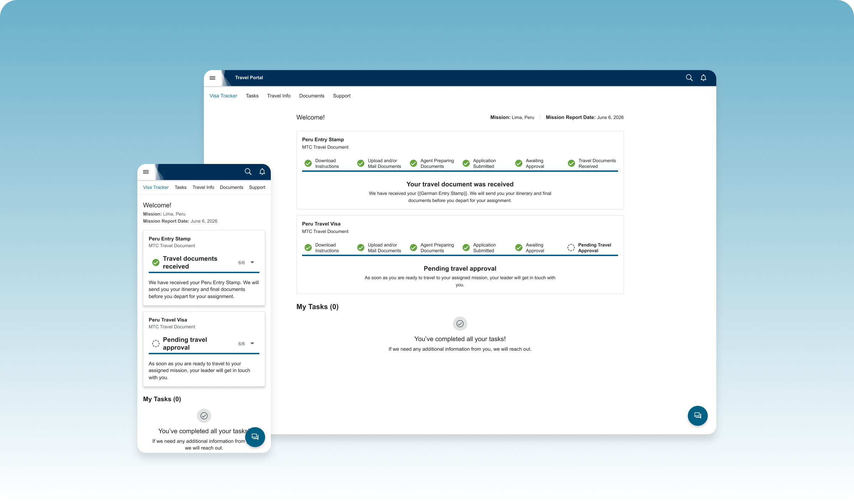Click the desktop 'My Tasks (0)' heading
Viewport: 854px width, 504px height.
point(317,307)
